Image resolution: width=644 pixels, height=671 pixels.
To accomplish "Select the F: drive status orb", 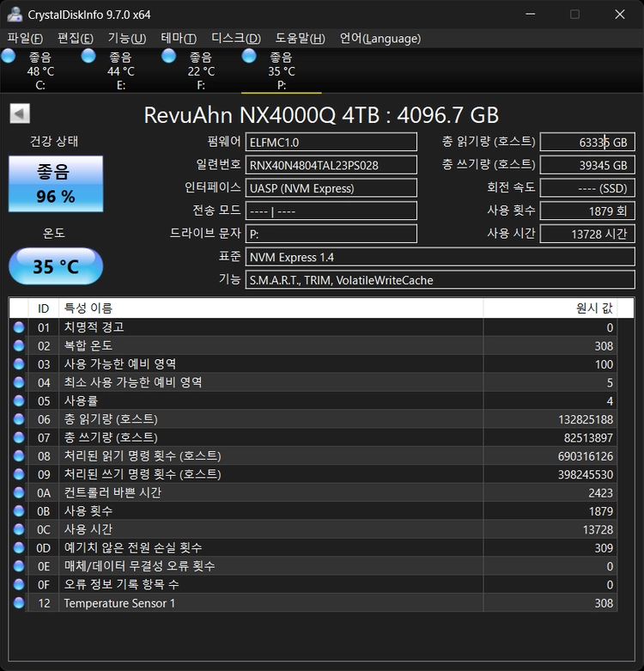I will coord(169,57).
